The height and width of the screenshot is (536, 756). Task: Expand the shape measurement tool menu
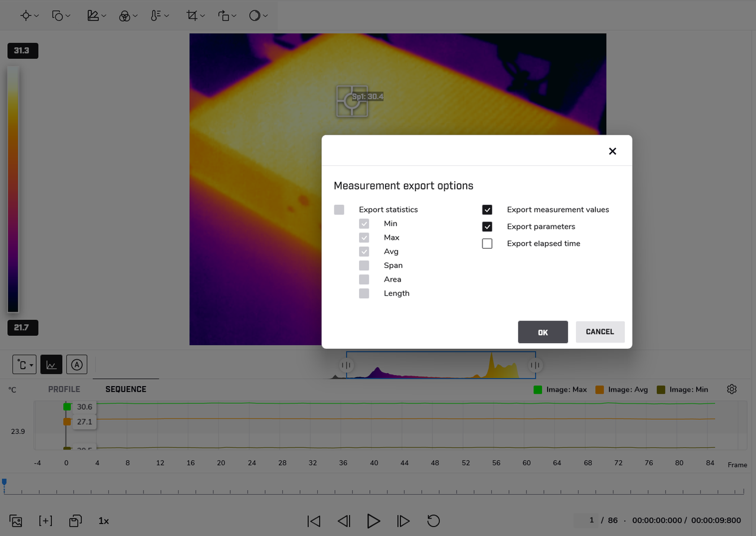(x=61, y=16)
